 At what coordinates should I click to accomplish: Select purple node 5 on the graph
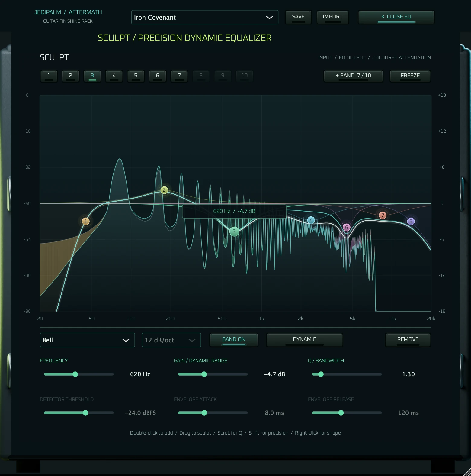tap(411, 221)
